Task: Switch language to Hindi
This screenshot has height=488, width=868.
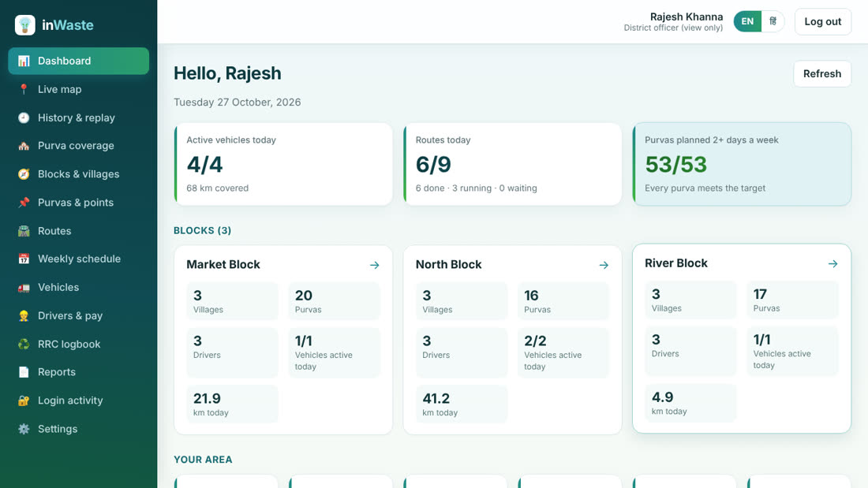Action: point(773,21)
